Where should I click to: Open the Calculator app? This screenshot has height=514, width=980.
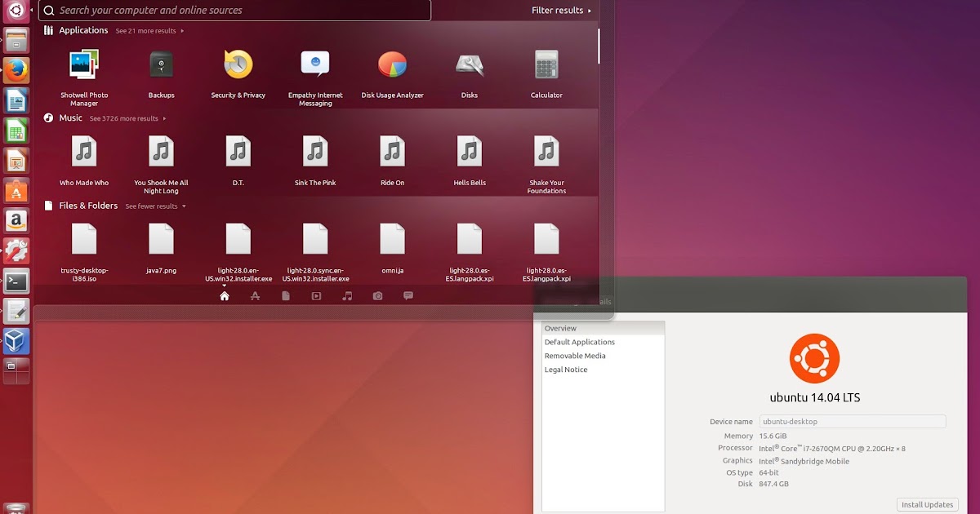pyautogui.click(x=546, y=65)
